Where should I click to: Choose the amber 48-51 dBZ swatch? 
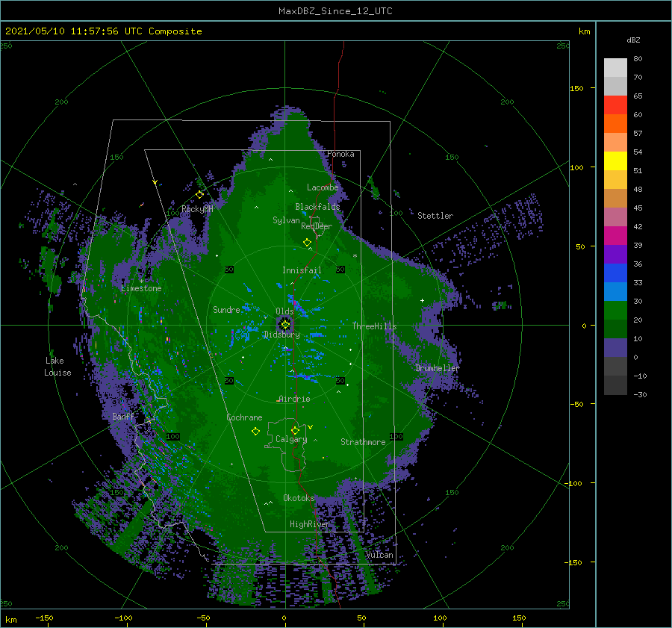tap(615, 180)
